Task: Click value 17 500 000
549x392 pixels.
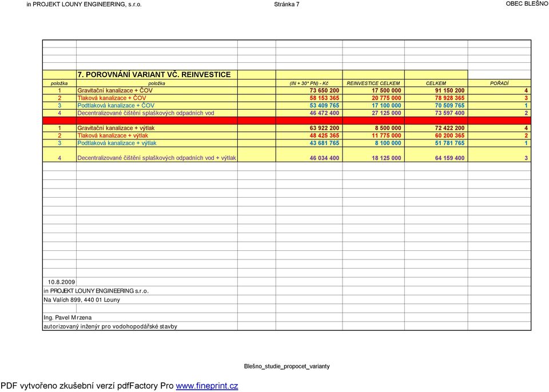Action: pyautogui.click(x=387, y=91)
